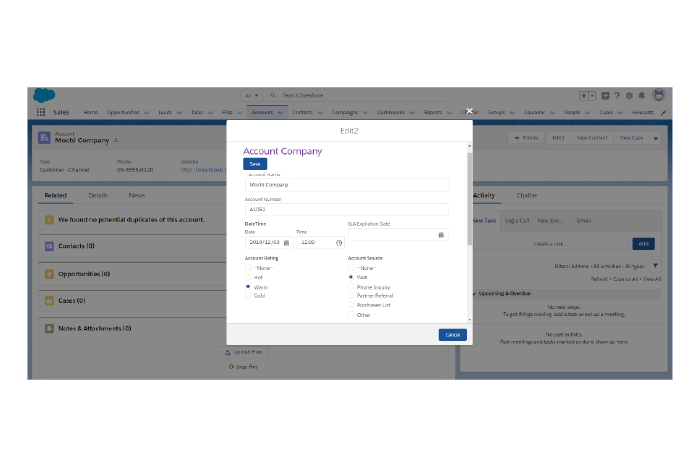Choose Phone Inquiry as account source
Viewport: 700px width, 467px height.
click(x=351, y=287)
